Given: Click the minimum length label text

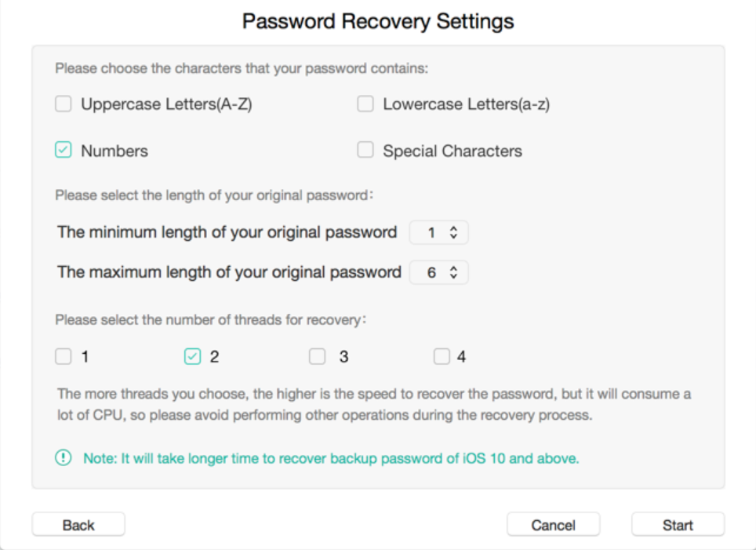Looking at the screenshot, I should 227,233.
